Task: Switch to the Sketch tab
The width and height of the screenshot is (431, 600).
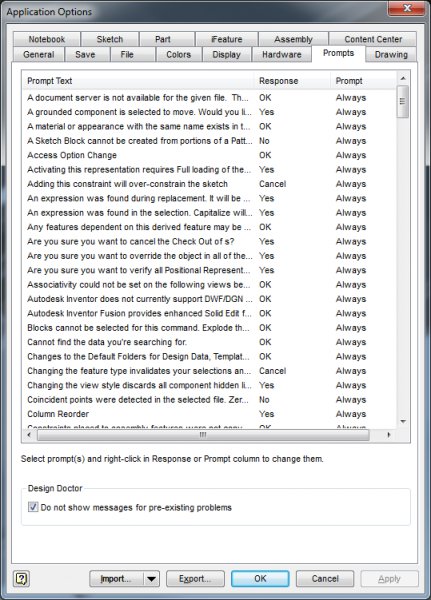Action: pos(110,39)
